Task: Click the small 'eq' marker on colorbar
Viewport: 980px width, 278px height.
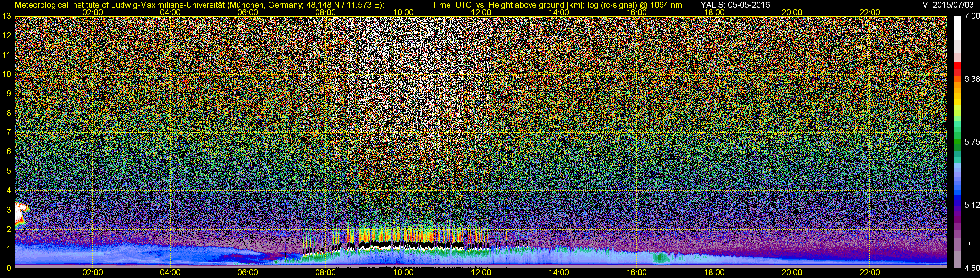Action: (968, 243)
